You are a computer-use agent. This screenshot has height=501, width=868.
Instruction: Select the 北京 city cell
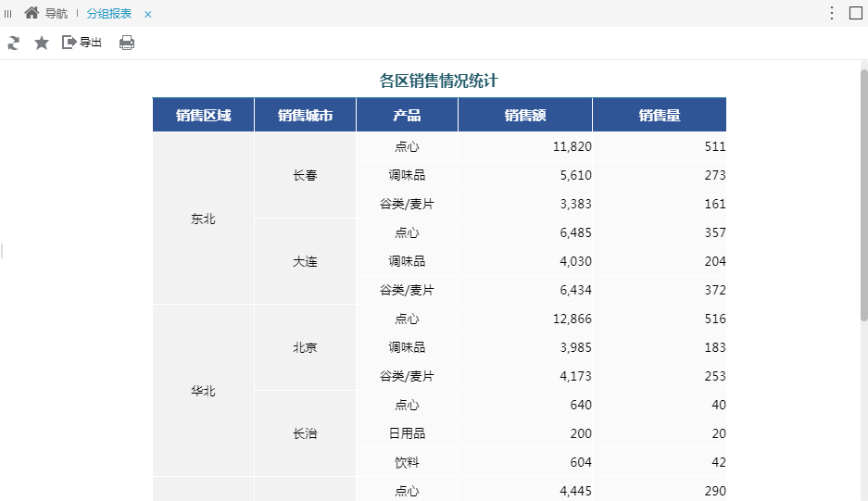pyautogui.click(x=305, y=347)
